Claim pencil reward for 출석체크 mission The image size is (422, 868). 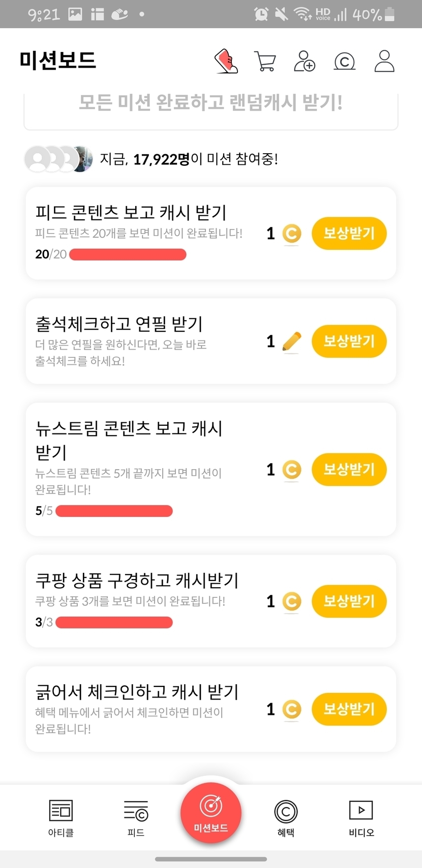click(349, 341)
